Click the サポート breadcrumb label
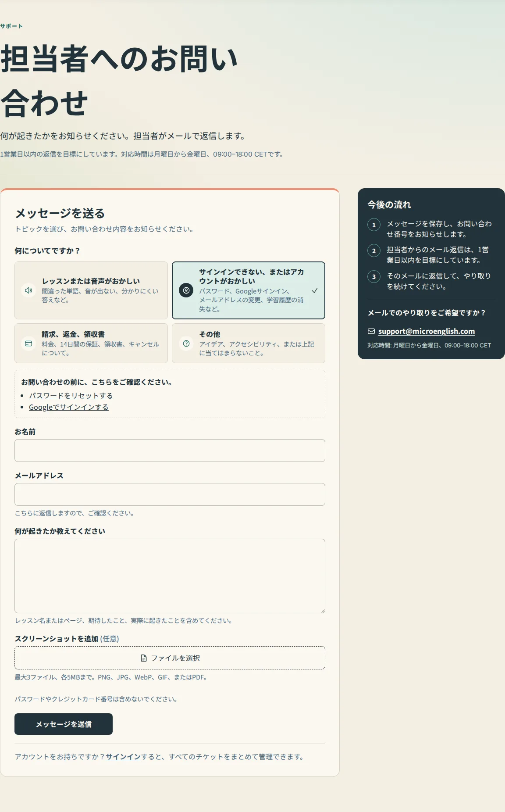This screenshot has width=505, height=812. (11, 26)
